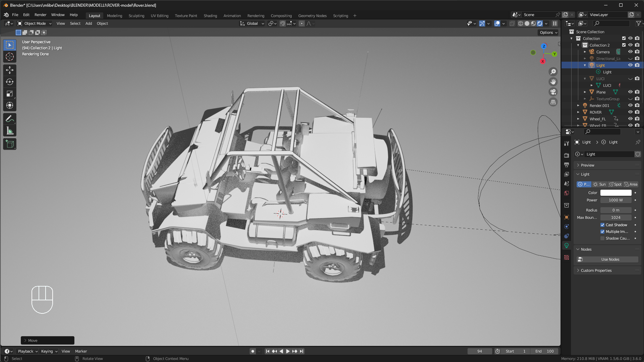Screen dimensions: 644x362
Task: Expand ROVER in the outliner
Action: tap(578, 112)
